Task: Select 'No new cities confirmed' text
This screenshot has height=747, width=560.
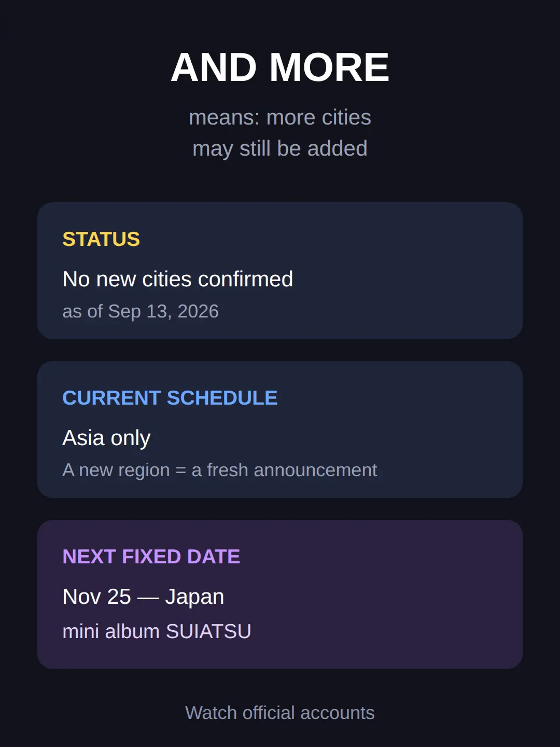Action: (178, 279)
